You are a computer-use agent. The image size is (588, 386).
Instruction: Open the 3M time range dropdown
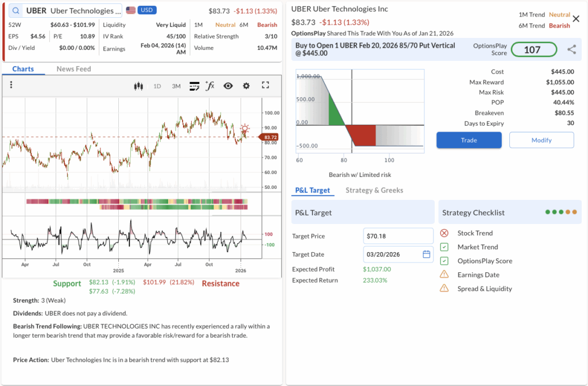176,86
